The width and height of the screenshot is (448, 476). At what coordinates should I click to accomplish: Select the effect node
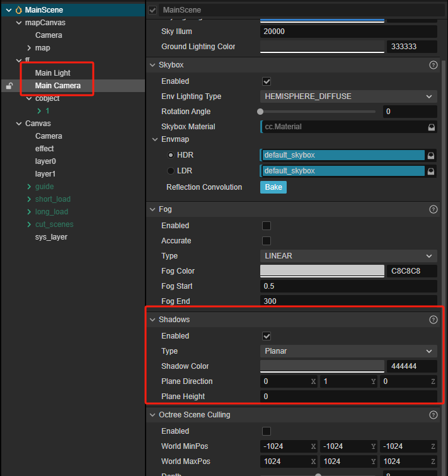pos(44,149)
